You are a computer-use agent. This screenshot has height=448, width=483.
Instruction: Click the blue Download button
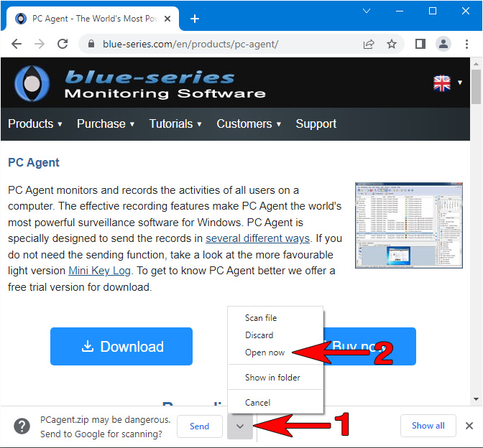121,347
